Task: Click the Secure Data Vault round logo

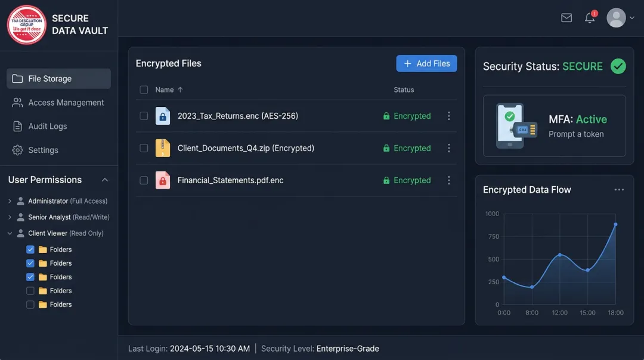Action: tap(27, 24)
